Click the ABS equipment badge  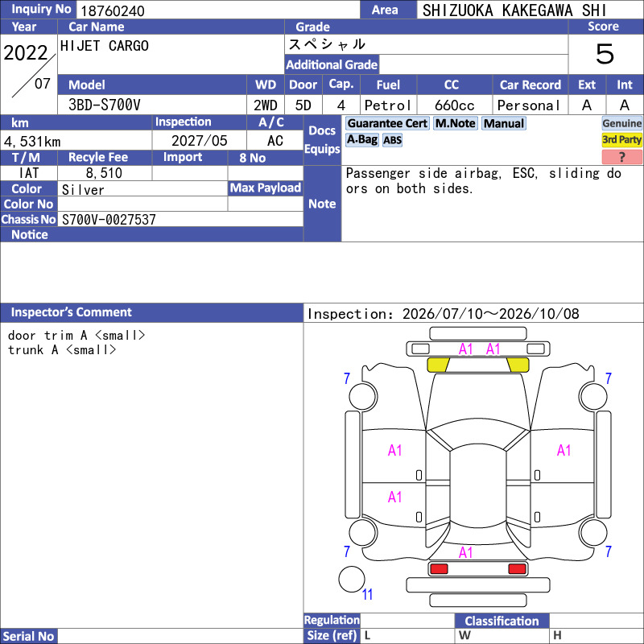(x=392, y=140)
